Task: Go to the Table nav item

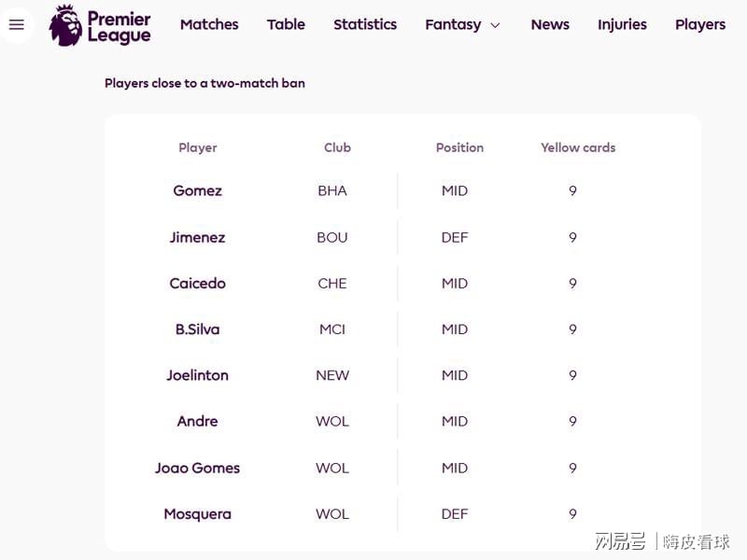Action: tap(286, 24)
